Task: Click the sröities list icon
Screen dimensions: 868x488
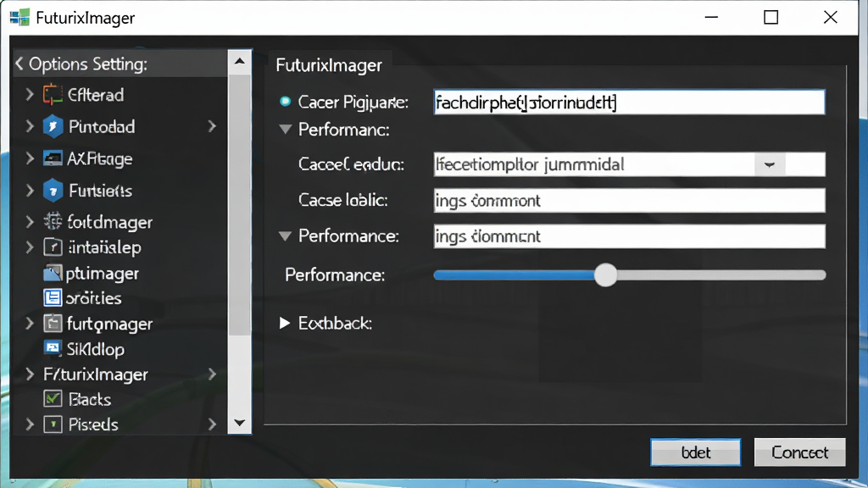Action: (53, 297)
